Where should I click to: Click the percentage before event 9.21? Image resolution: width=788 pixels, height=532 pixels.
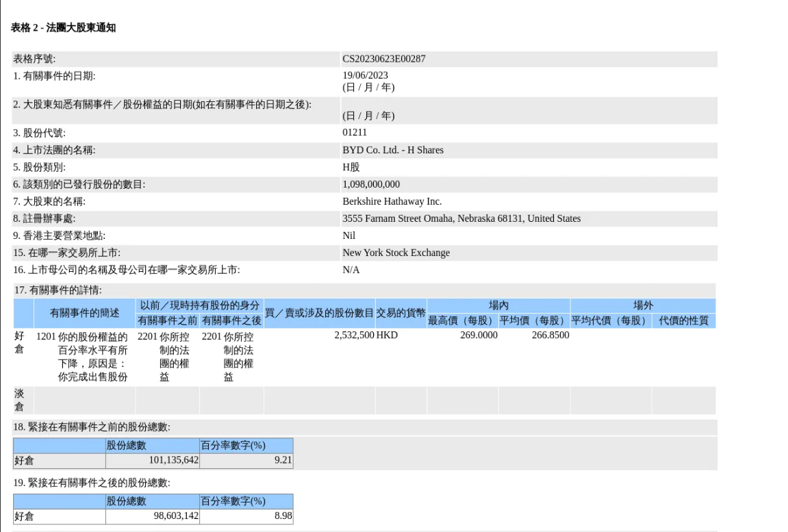tap(283, 460)
